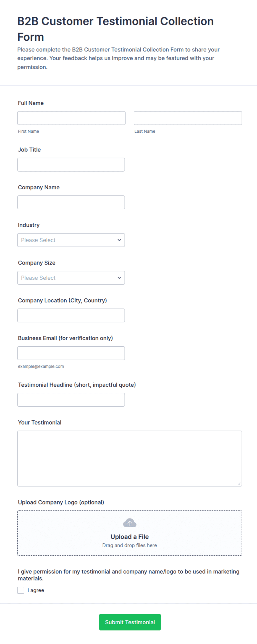257x644 pixels.
Task: Click the cloud upload icon
Action: click(130, 523)
